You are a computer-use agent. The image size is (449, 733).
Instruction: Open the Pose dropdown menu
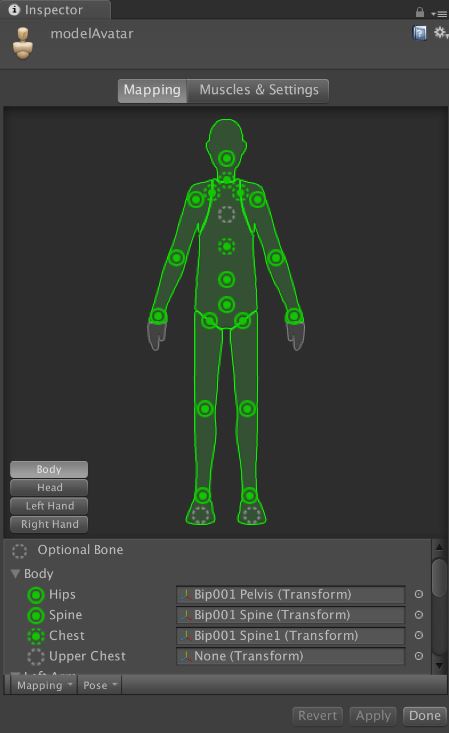(100, 685)
